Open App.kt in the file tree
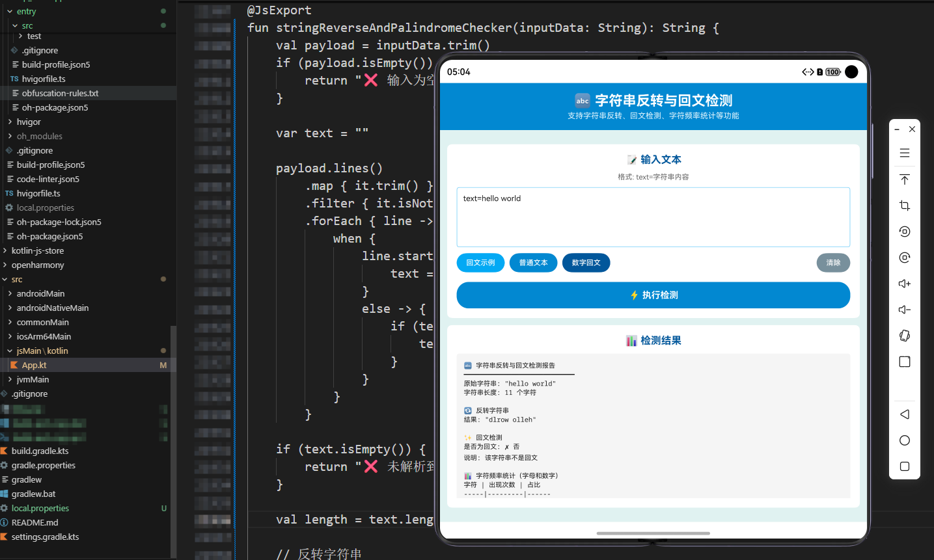 tap(34, 366)
